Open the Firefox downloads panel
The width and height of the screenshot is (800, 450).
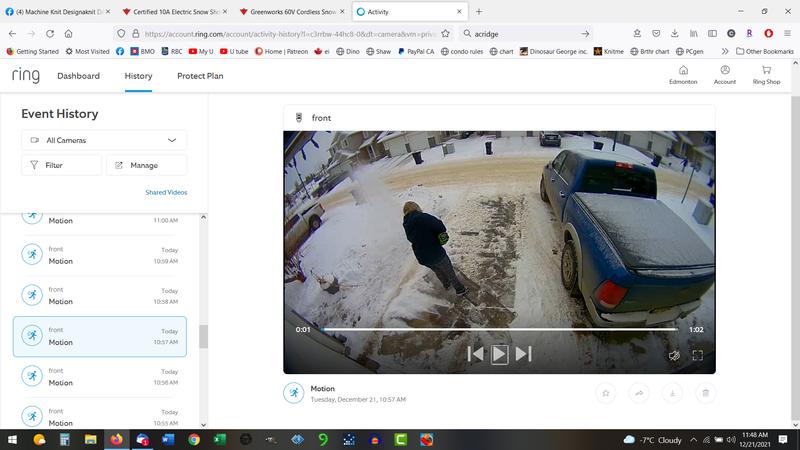pos(674,34)
